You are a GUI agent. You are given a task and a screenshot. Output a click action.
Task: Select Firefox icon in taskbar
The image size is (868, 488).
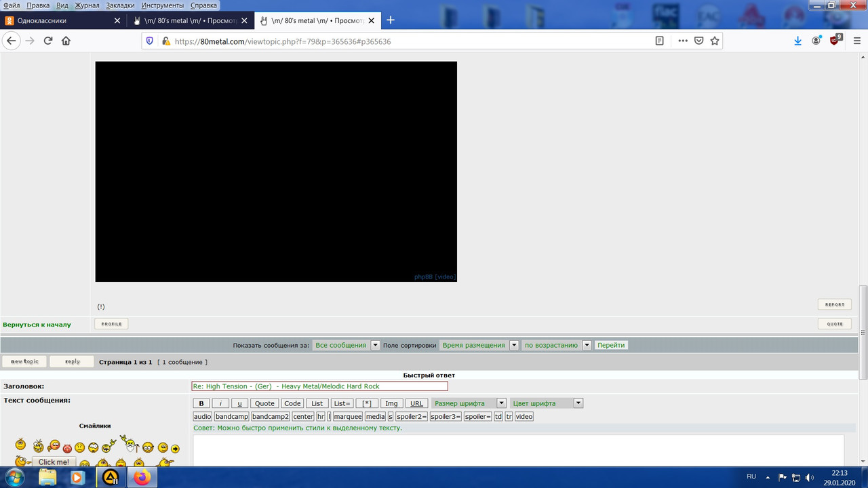(142, 477)
